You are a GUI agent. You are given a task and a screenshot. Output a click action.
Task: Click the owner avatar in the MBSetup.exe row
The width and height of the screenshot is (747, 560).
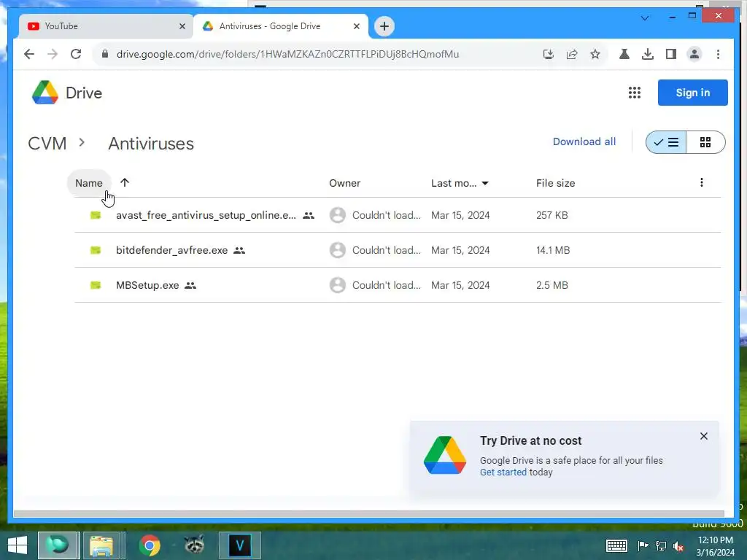coord(338,285)
